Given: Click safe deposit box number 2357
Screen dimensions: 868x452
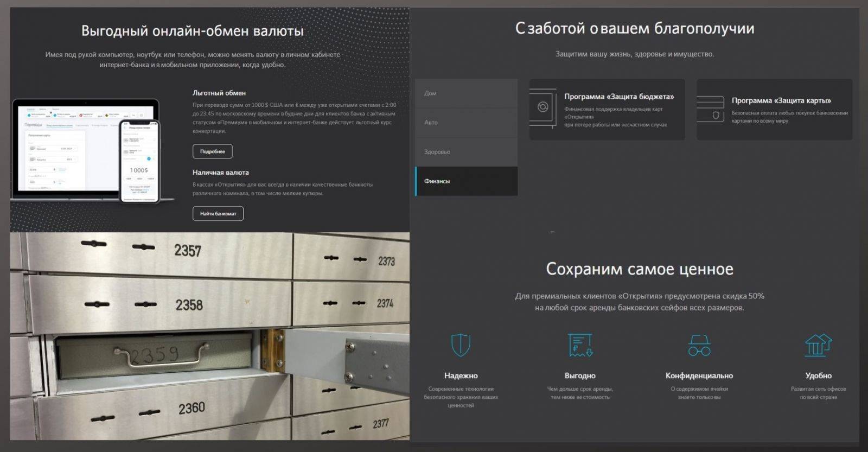Looking at the screenshot, I should (188, 251).
